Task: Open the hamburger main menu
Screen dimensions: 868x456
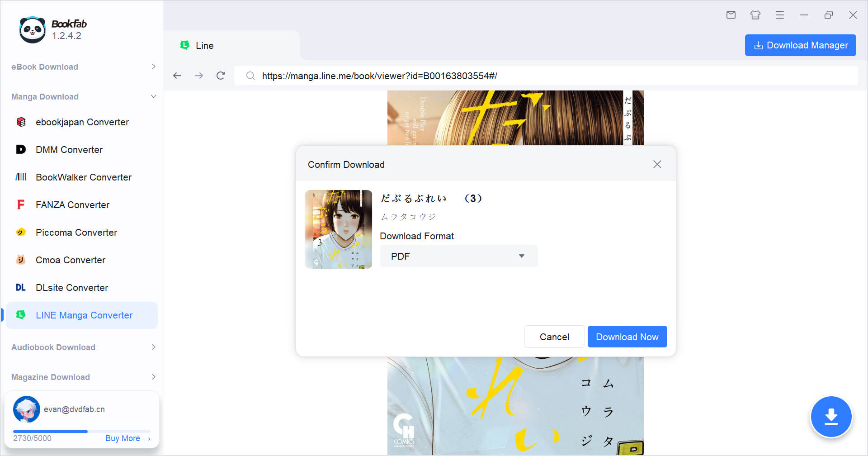Action: 780,15
